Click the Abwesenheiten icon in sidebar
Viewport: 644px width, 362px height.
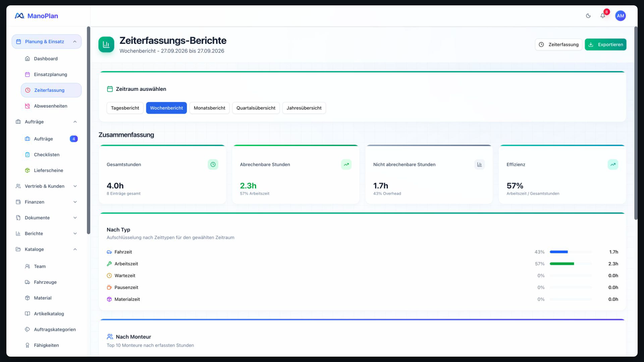[x=28, y=106]
